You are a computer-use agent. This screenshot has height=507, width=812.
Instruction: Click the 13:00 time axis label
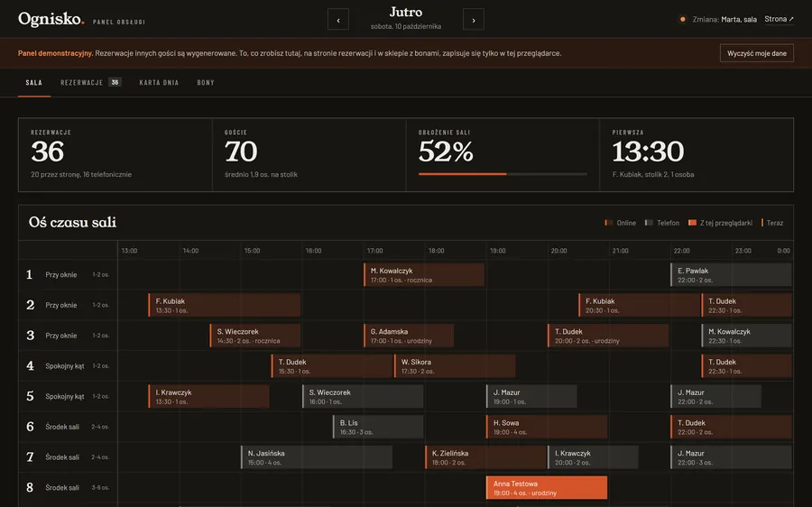pos(129,251)
